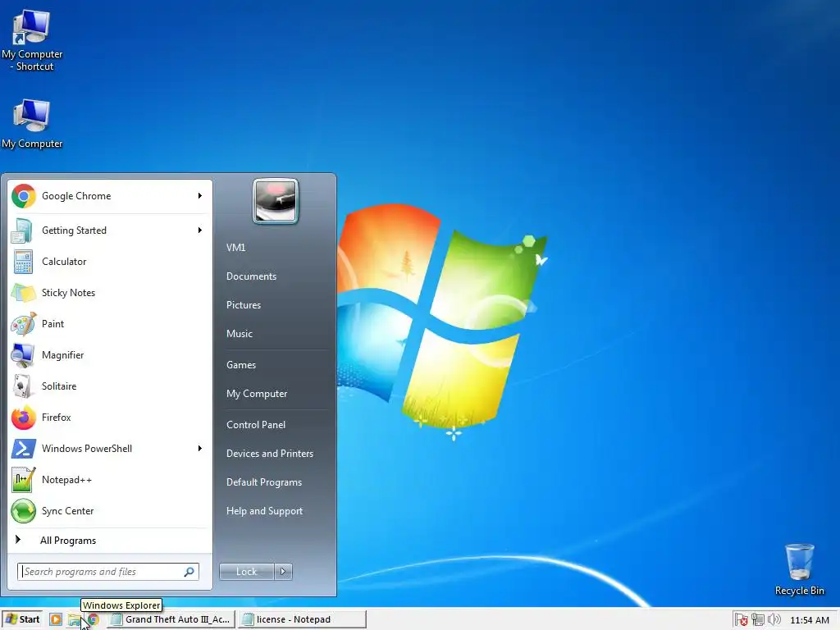Open the shutdown options arrow next to Lock

(283, 572)
